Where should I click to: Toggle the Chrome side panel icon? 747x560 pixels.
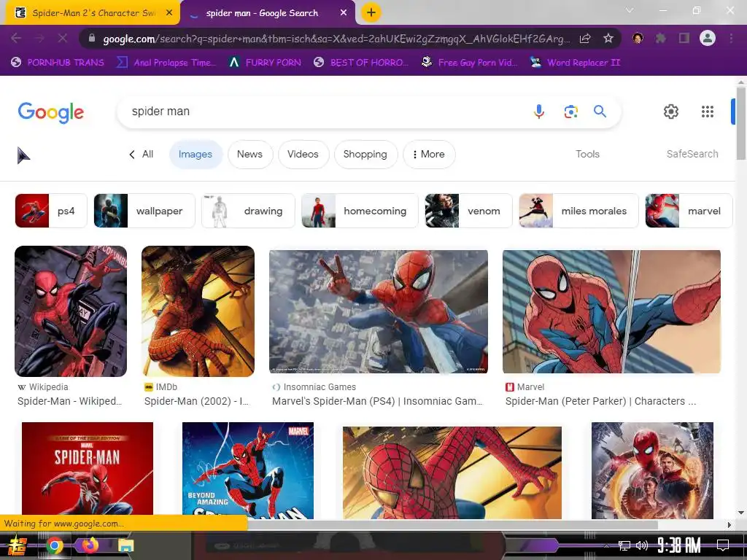684,38
